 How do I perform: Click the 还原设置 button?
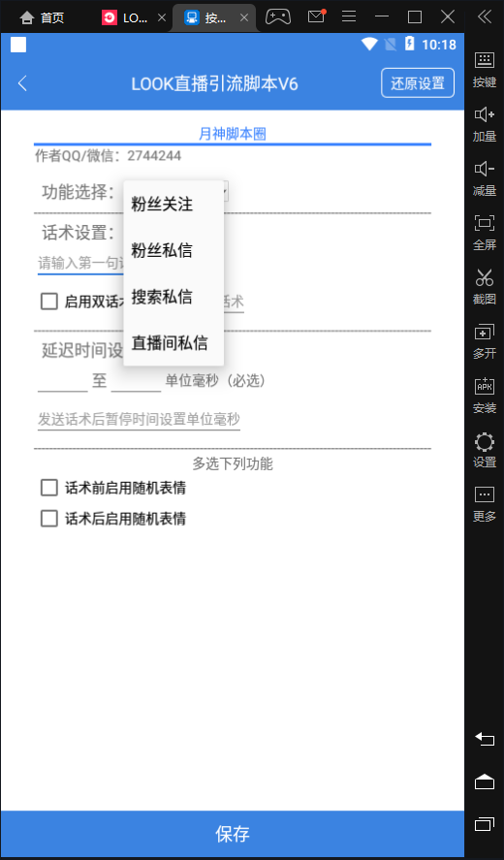(x=418, y=83)
